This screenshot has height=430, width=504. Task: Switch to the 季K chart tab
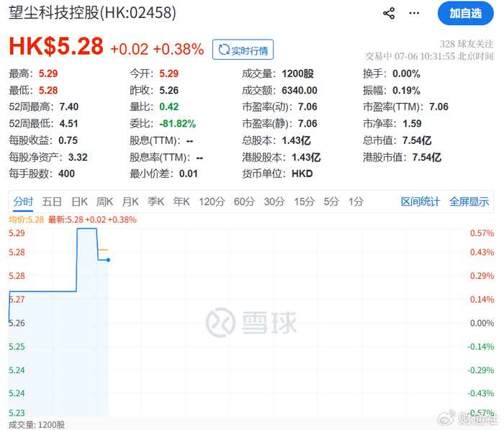(x=156, y=202)
